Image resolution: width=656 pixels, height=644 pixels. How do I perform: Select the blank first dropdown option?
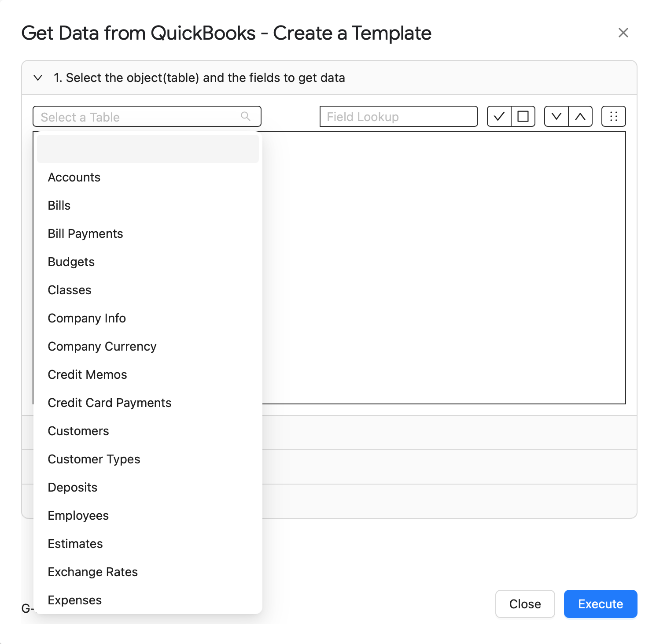pos(148,149)
